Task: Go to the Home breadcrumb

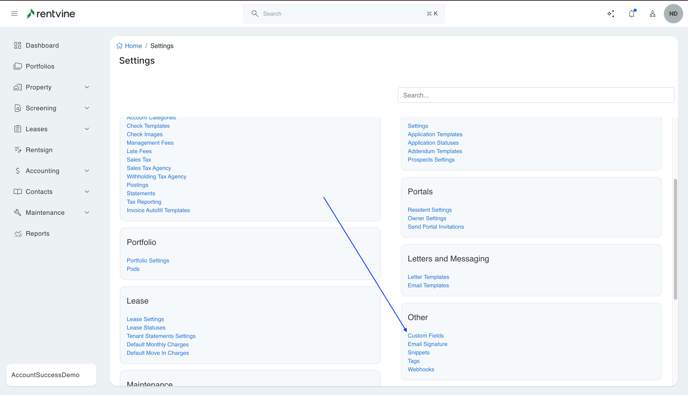Action: tap(133, 46)
